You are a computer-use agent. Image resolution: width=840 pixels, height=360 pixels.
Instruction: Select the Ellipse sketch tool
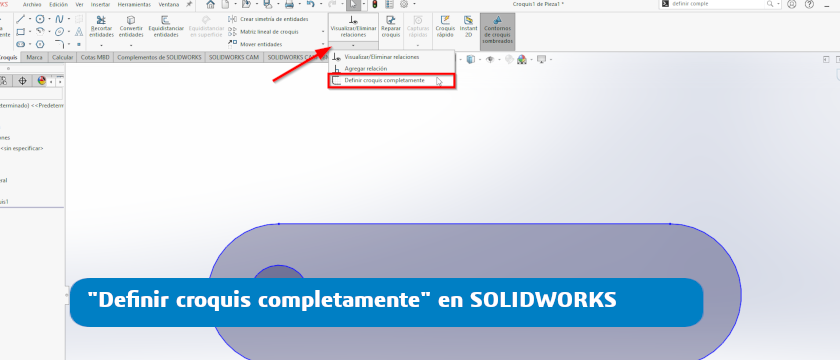coord(59,32)
